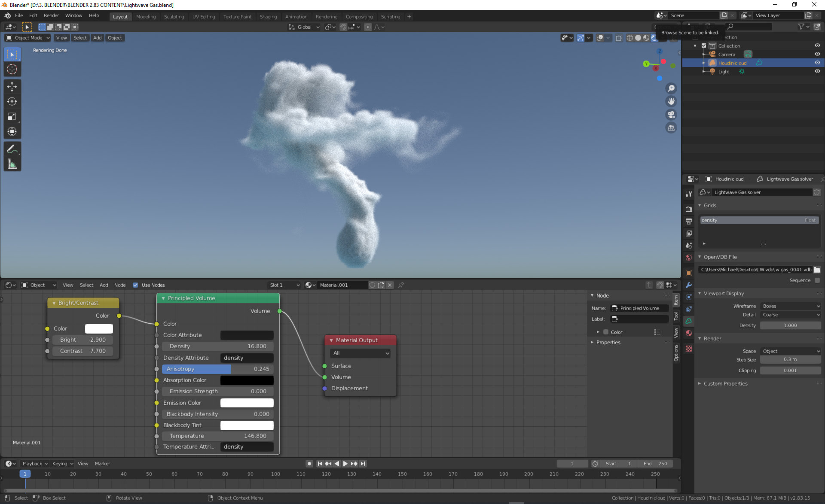Select the Houdinicloud object in the outliner
The height and width of the screenshot is (504, 825).
coord(732,63)
